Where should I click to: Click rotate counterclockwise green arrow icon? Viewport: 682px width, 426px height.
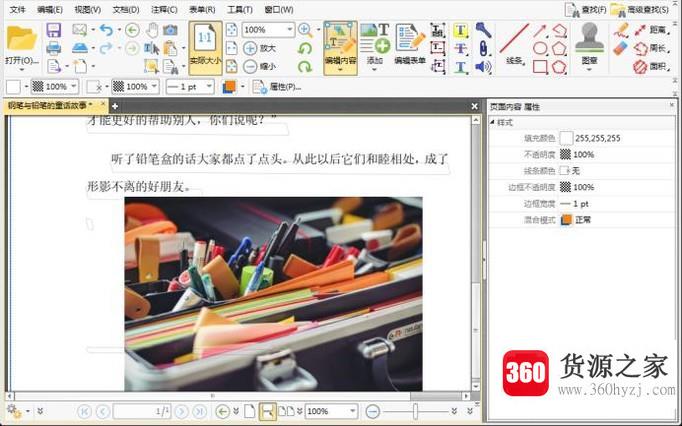305,48
